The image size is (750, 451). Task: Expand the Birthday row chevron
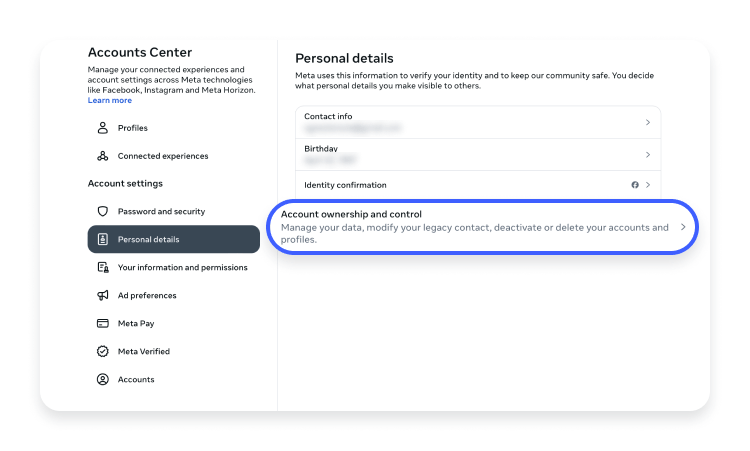[x=648, y=154]
